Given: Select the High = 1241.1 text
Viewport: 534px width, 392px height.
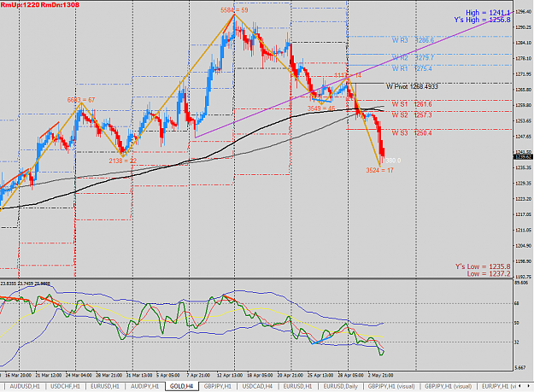Looking at the screenshot, I should pos(488,13).
